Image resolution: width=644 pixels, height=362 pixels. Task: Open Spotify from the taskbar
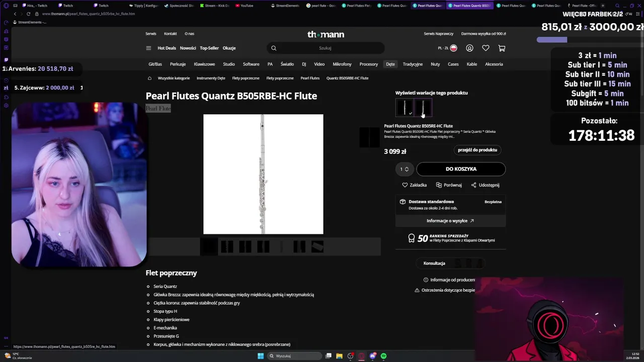pyautogui.click(x=384, y=356)
